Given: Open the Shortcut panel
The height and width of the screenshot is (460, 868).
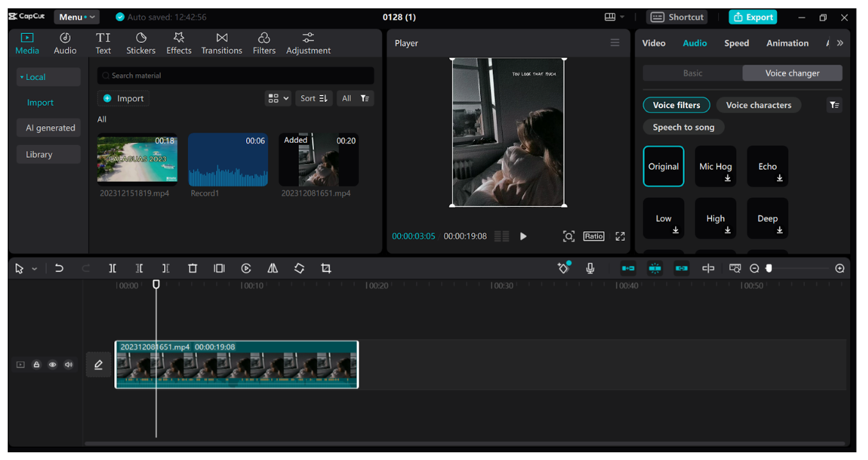Looking at the screenshot, I should [677, 17].
